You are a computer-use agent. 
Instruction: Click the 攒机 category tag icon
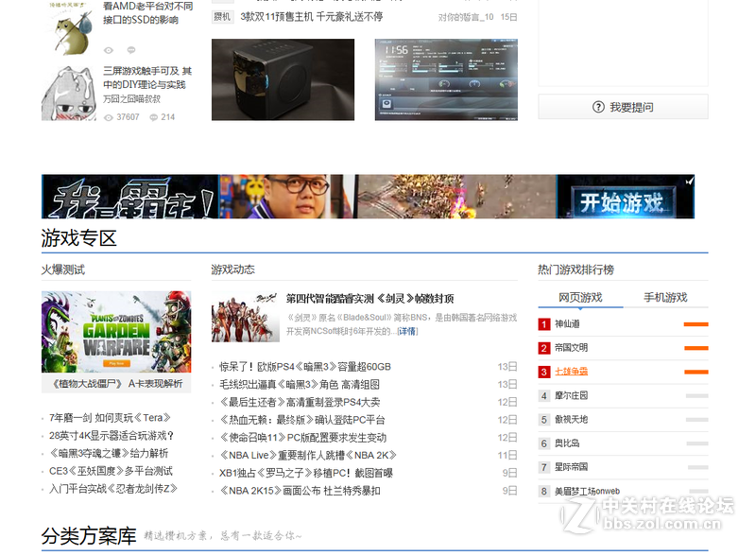coord(221,16)
